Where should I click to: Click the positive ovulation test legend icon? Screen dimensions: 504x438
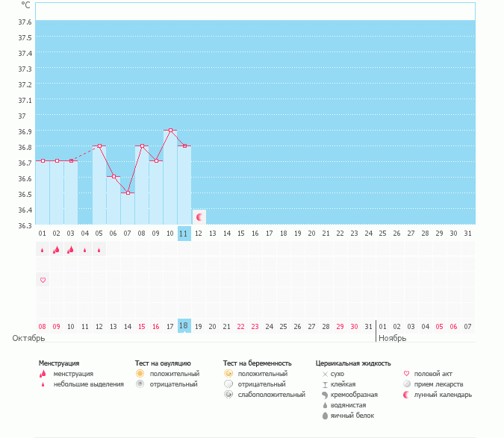140,373
